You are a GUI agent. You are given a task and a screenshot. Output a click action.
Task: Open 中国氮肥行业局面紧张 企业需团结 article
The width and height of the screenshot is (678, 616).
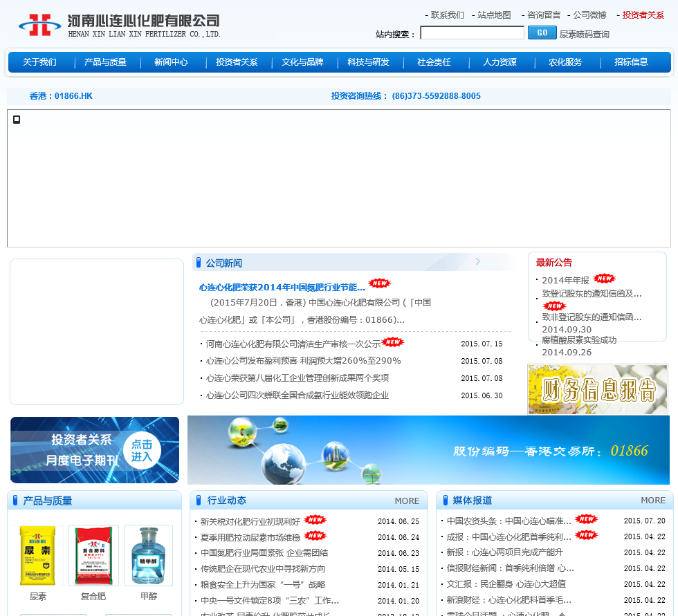[x=264, y=553]
